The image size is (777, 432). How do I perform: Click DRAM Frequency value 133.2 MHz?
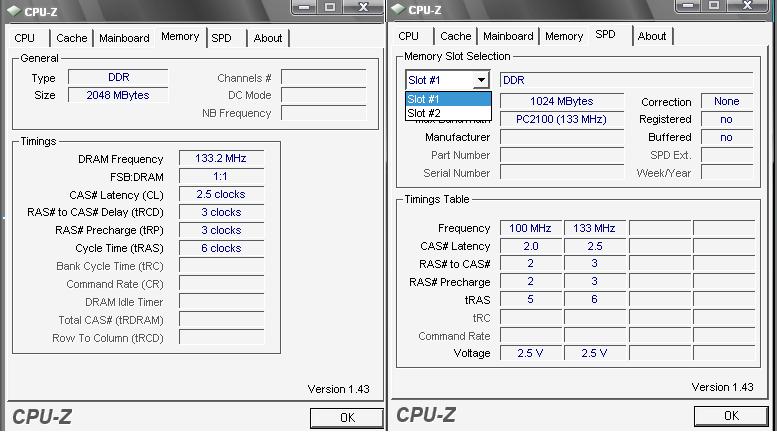221,158
